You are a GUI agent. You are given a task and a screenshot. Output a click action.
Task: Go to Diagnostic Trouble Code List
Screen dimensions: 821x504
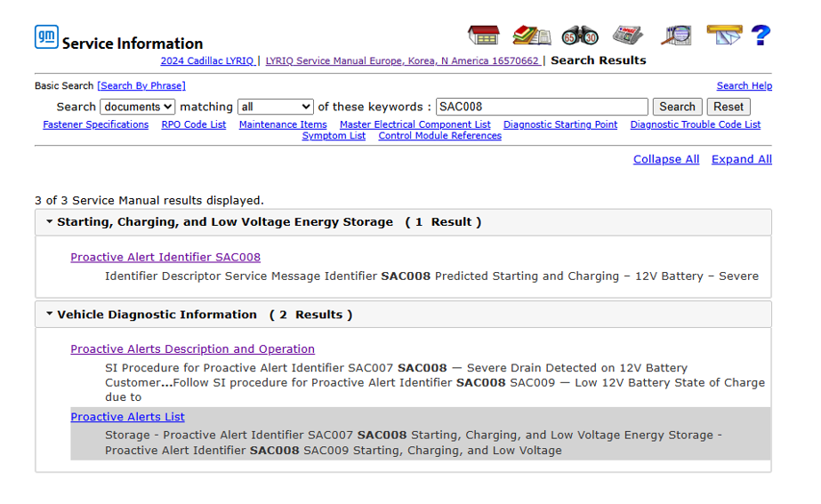click(x=695, y=124)
